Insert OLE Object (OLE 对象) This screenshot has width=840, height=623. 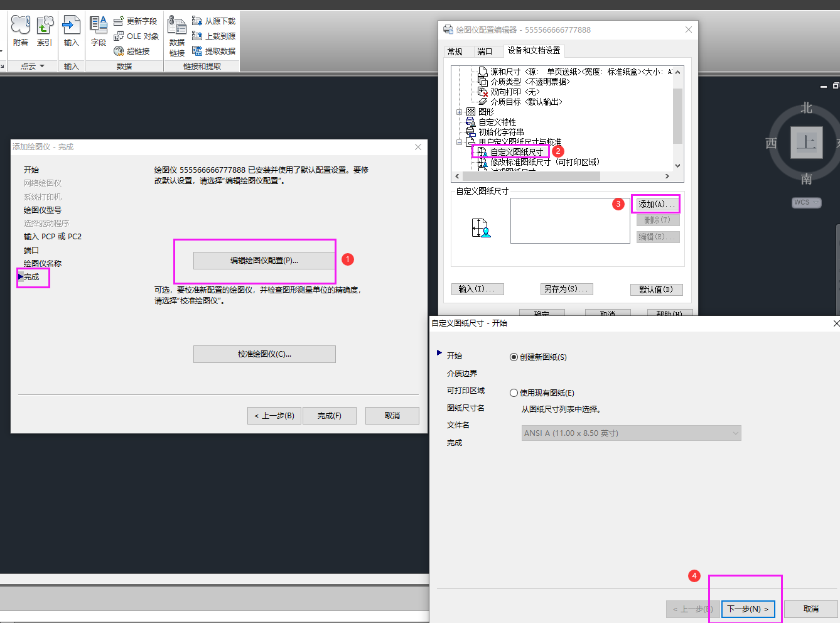136,36
